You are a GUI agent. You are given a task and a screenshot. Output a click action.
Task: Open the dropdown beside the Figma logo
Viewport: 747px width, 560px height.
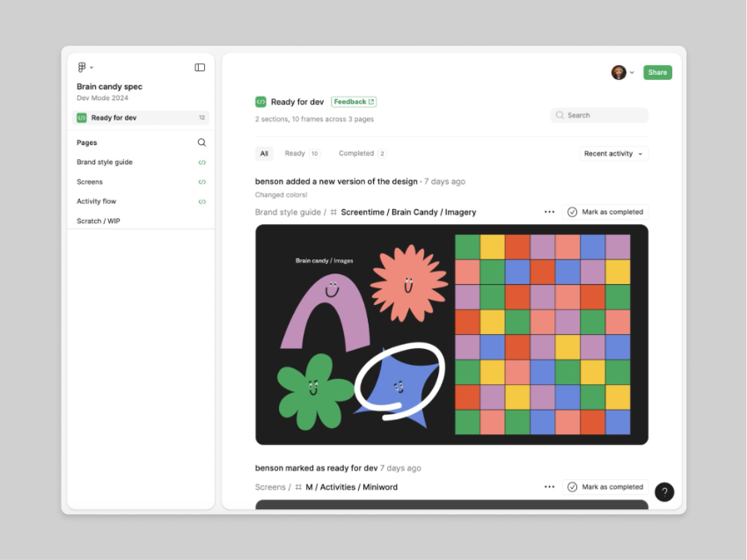(92, 66)
